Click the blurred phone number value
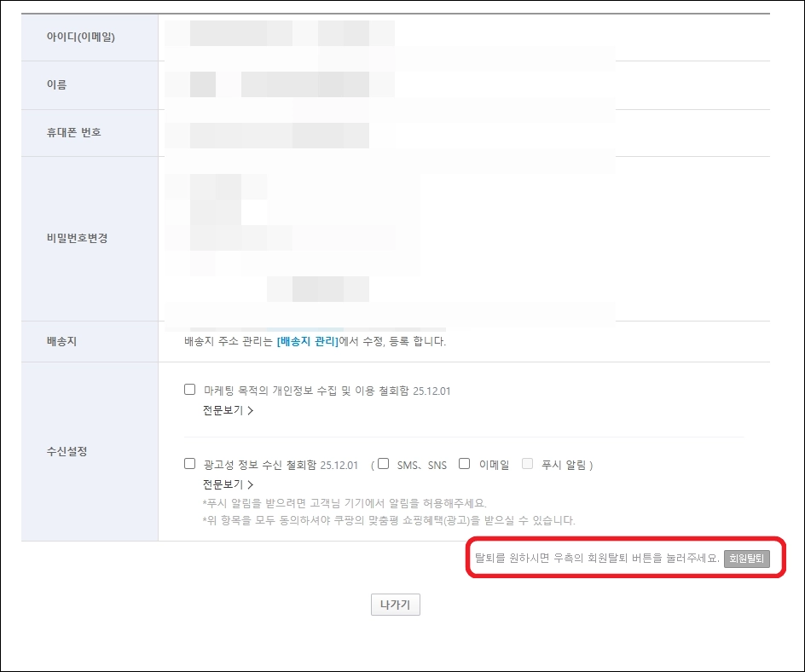805x672 pixels. pos(273,135)
